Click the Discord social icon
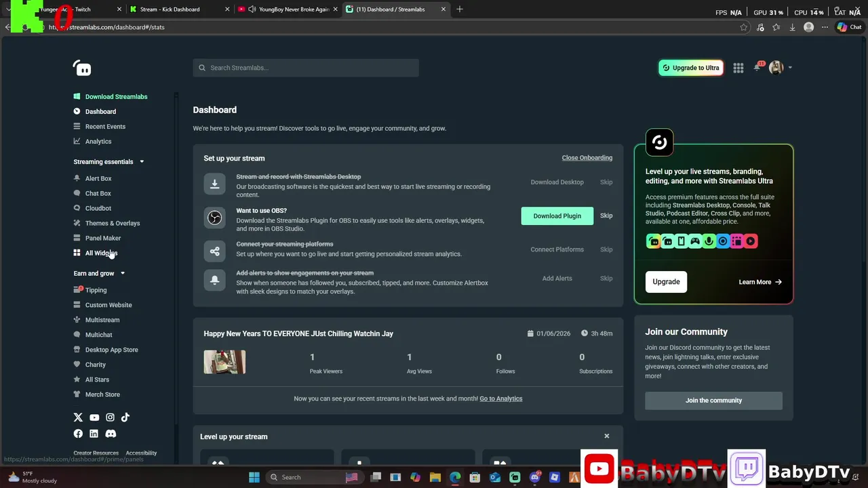This screenshot has width=868, height=488. [x=111, y=434]
